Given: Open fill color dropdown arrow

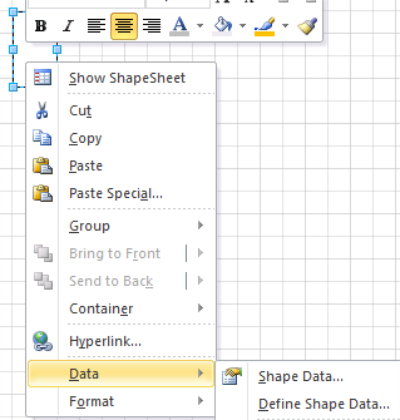Looking at the screenshot, I should pyautogui.click(x=243, y=26).
